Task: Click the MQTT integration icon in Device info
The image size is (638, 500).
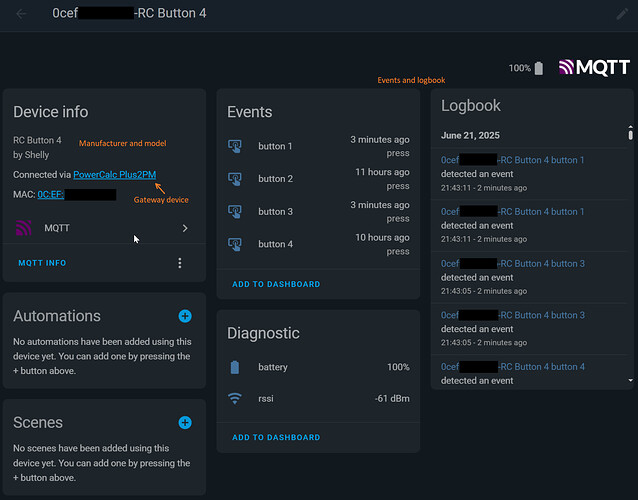Action: [24, 228]
